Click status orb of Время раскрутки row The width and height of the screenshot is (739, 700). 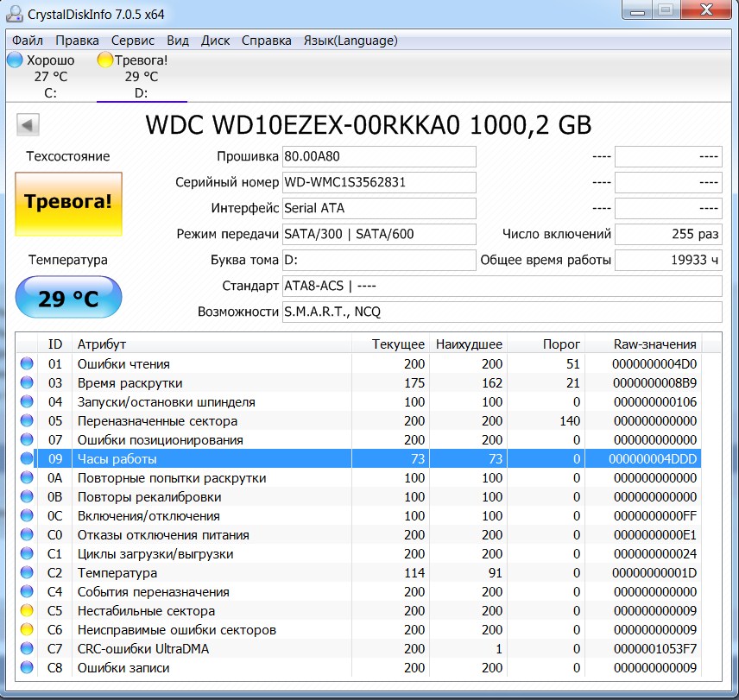coord(27,382)
